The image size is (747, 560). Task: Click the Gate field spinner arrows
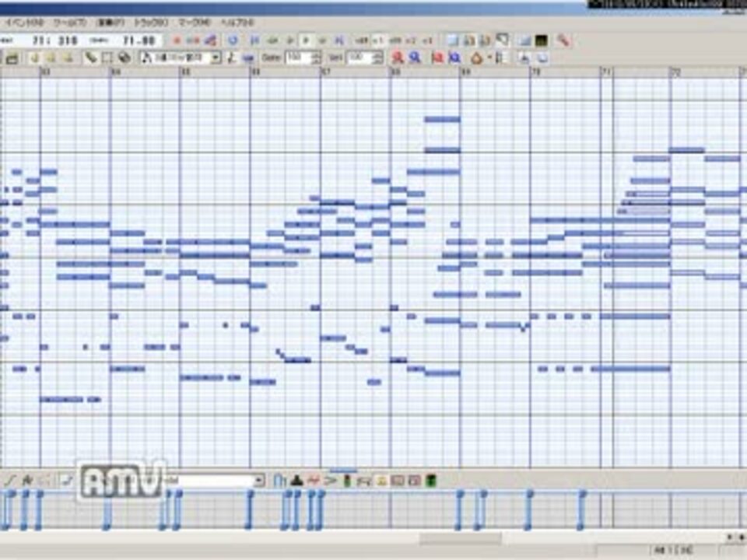(316, 58)
